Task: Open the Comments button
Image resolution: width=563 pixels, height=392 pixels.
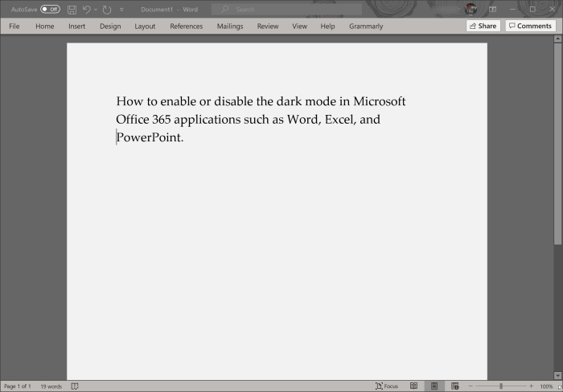Action: point(530,26)
